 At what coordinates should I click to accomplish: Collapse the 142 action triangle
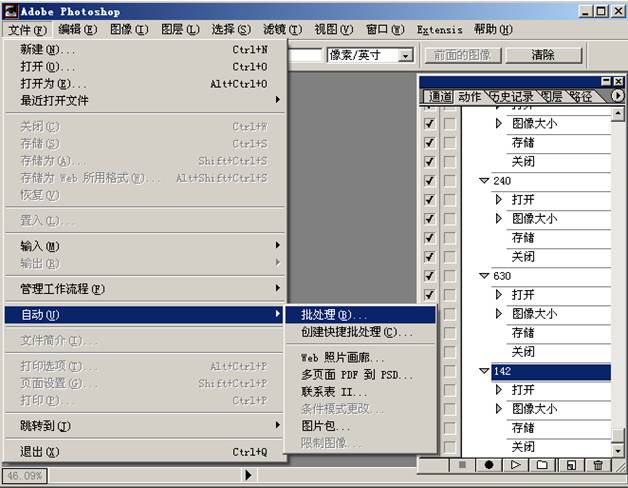coord(484,371)
